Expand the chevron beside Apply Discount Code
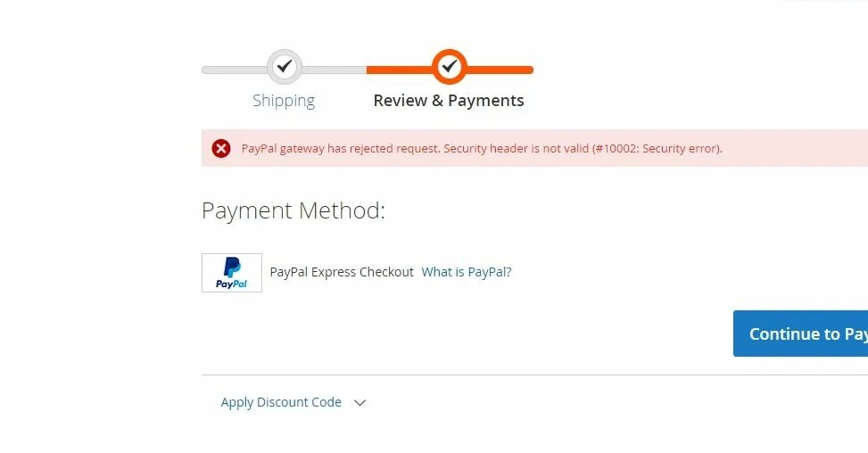The width and height of the screenshot is (868, 453). (x=360, y=403)
